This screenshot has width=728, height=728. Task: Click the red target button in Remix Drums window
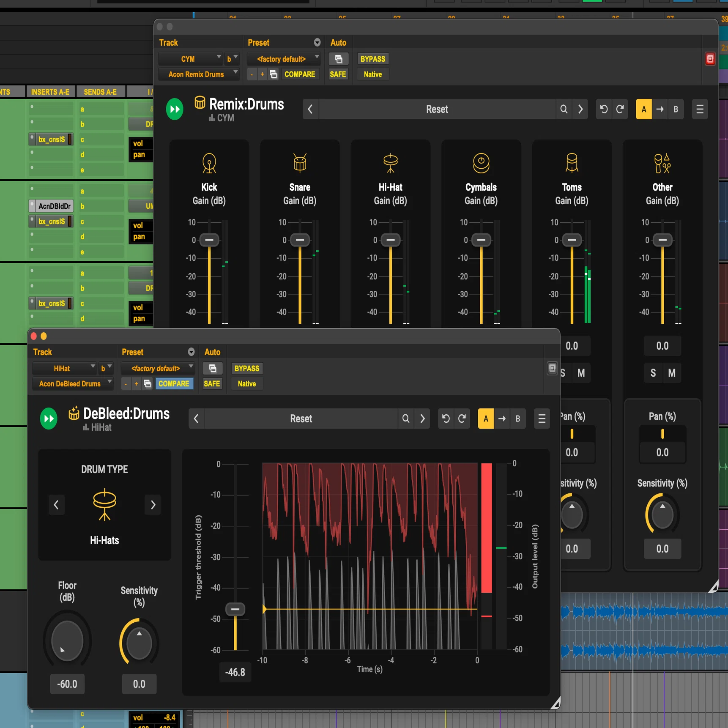710,59
